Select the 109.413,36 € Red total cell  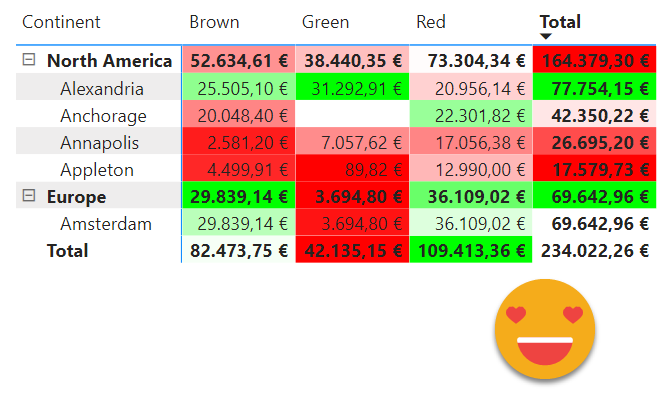point(470,250)
